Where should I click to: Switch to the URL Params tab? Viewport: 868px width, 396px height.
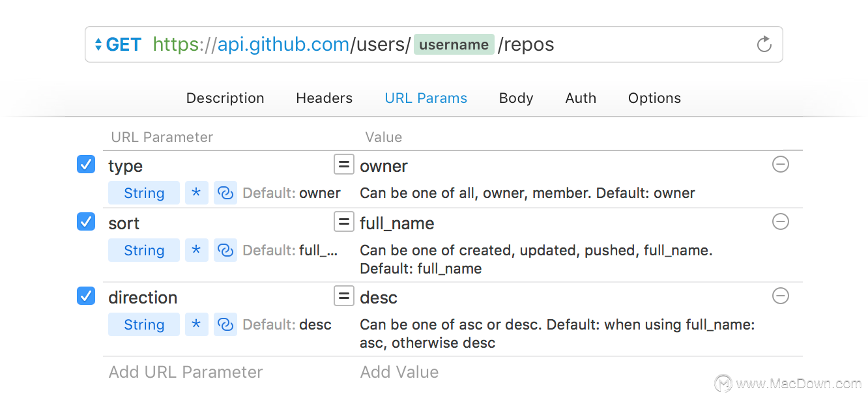[426, 98]
